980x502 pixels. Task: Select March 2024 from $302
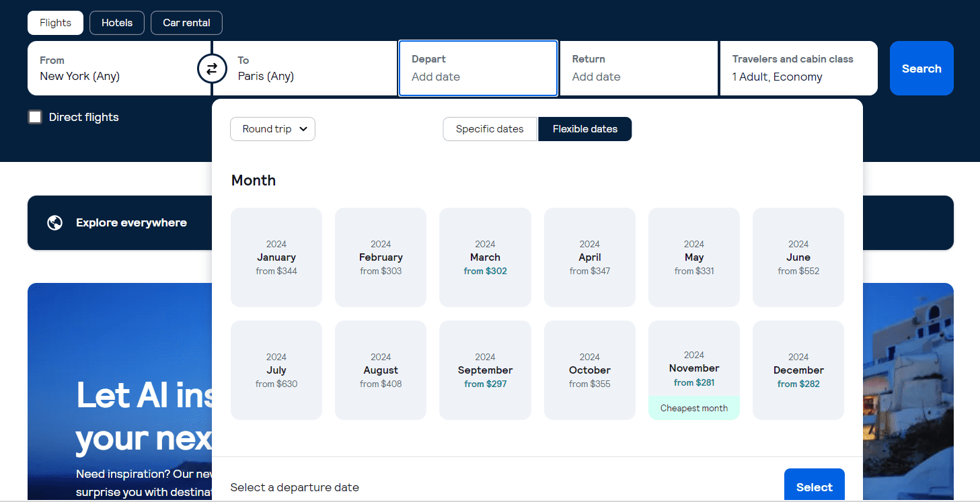tap(485, 257)
